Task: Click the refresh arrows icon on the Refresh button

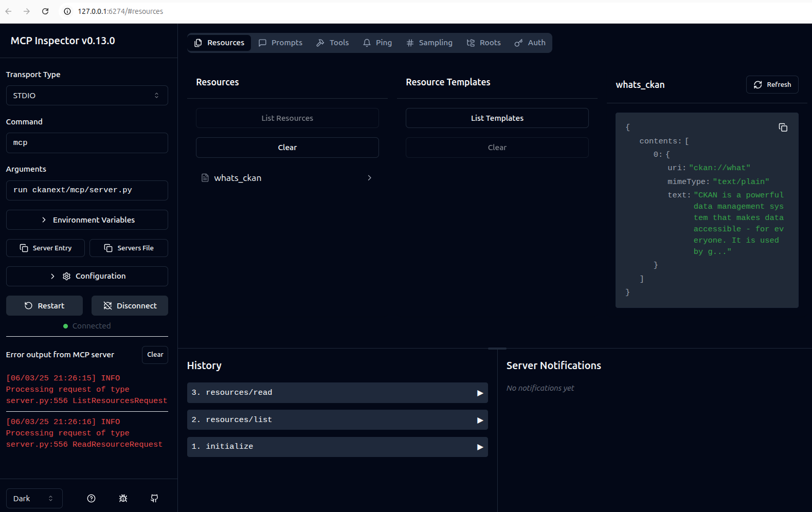Action: click(x=758, y=85)
